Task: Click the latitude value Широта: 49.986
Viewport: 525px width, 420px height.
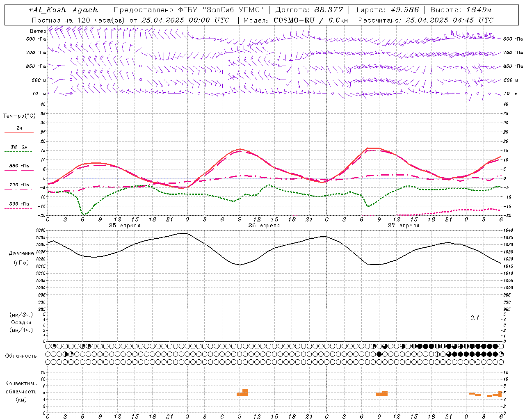Action: tap(386, 10)
